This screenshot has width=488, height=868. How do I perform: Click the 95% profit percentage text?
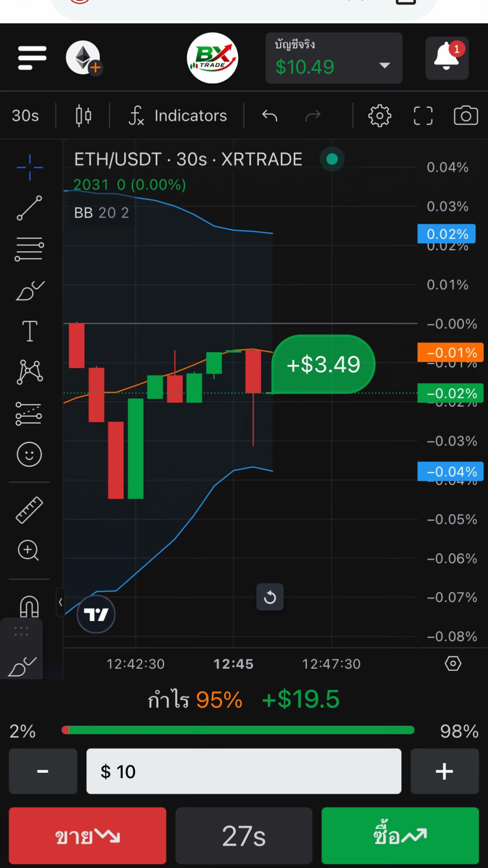(x=219, y=699)
